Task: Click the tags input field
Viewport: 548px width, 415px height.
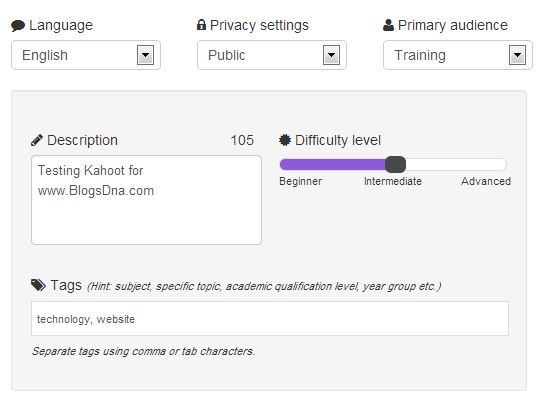Action: (x=270, y=319)
